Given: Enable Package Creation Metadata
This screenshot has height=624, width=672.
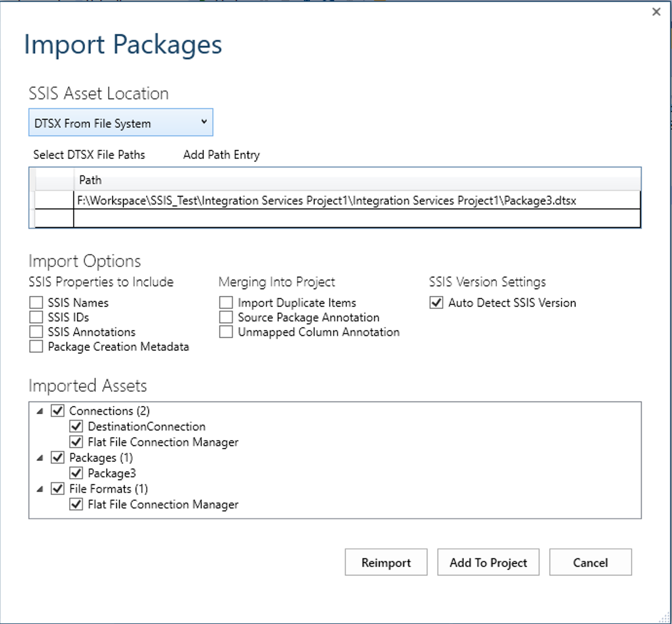Looking at the screenshot, I should coord(36,347).
